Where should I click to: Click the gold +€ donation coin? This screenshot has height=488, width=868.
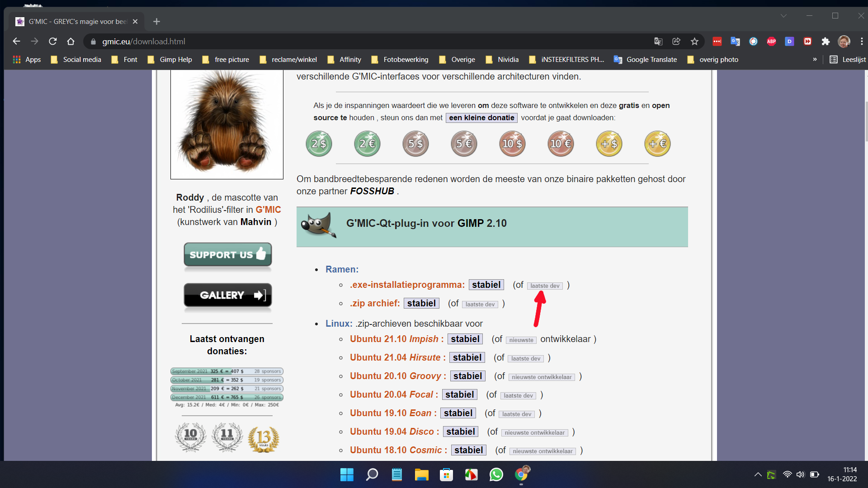[657, 144]
